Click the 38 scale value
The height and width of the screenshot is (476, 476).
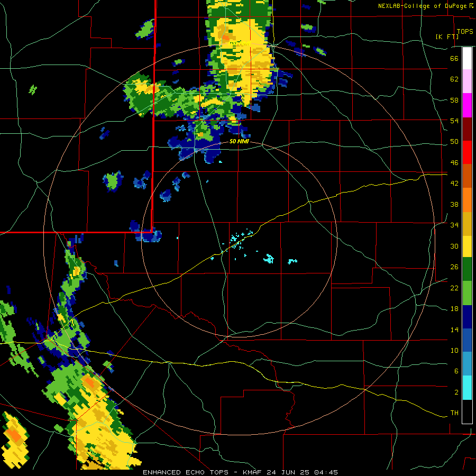tap(454, 204)
